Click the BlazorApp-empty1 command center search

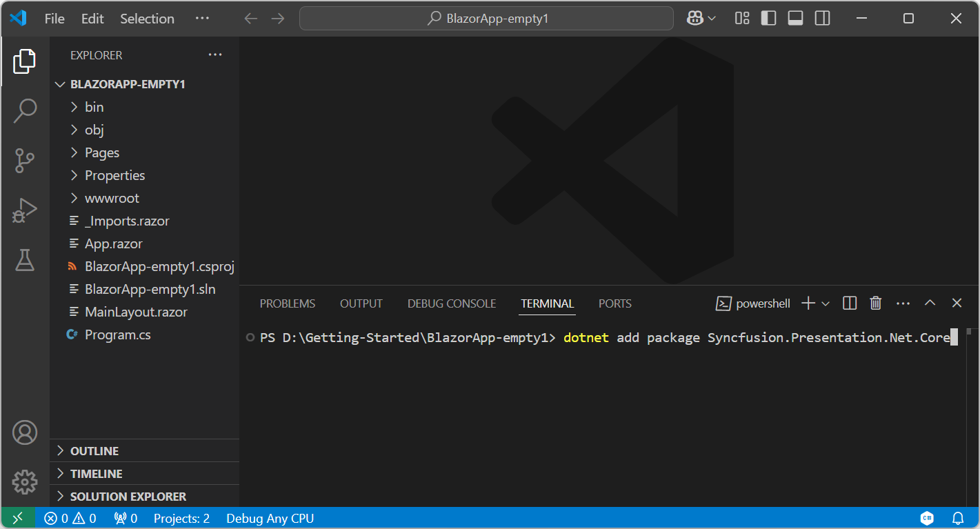(486, 19)
